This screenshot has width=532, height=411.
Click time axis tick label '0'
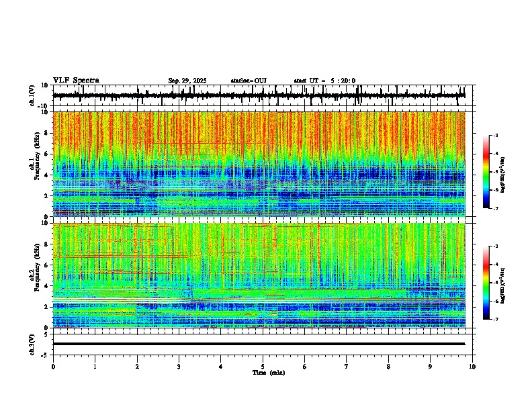pos(53,367)
